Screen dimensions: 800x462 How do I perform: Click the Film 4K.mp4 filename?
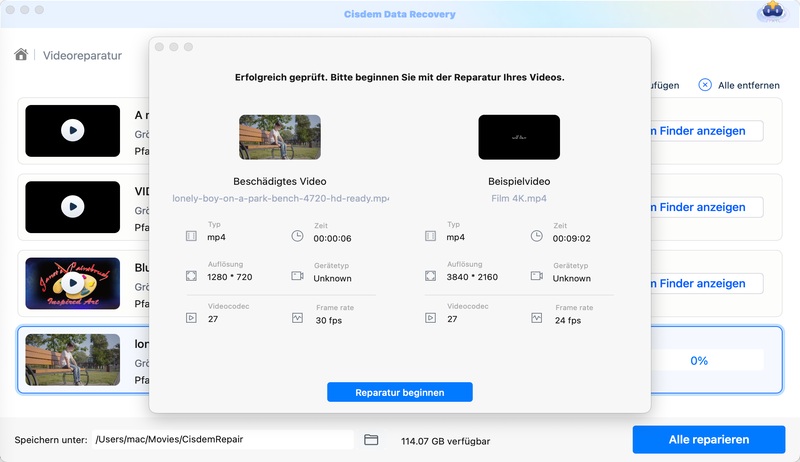pyautogui.click(x=519, y=198)
